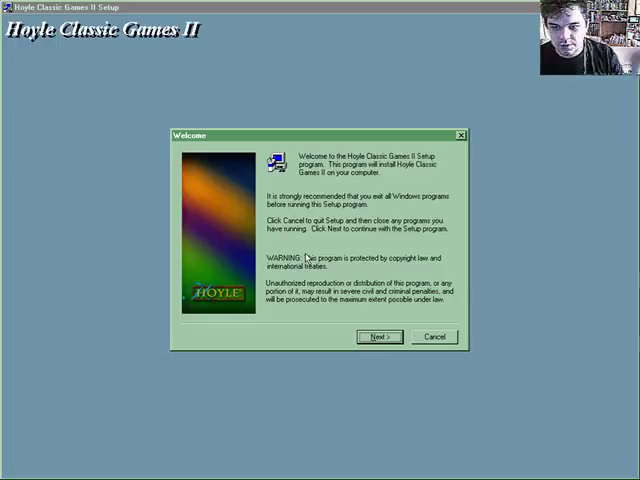Click the setup computer icon in dialog

(277, 162)
